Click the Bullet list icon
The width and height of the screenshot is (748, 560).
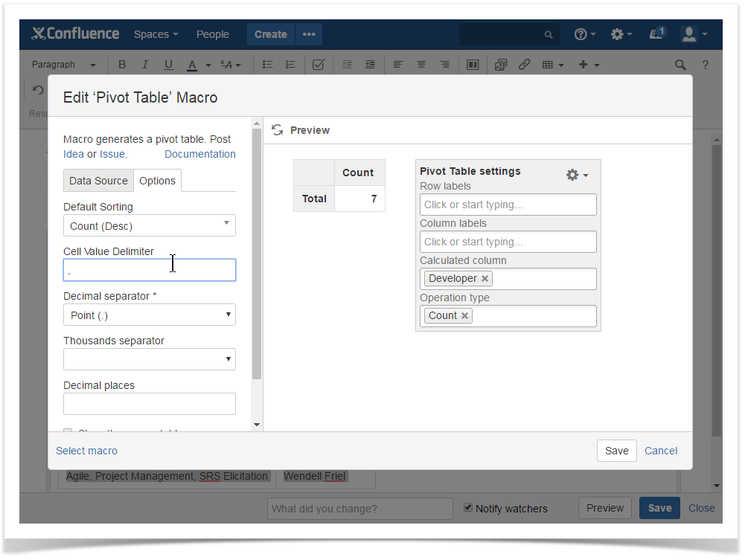267,65
